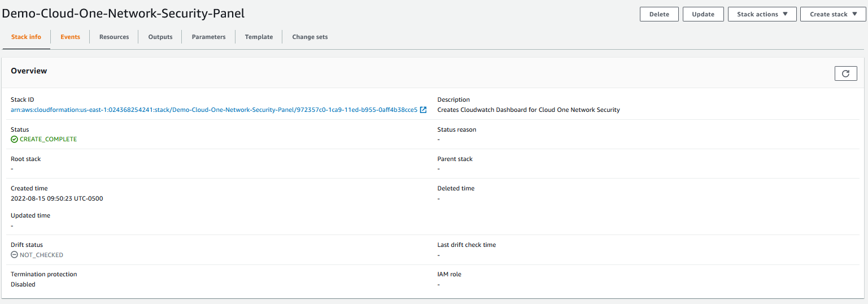The height and width of the screenshot is (304, 868).
Task: Click the Created time label
Action: tap(29, 188)
